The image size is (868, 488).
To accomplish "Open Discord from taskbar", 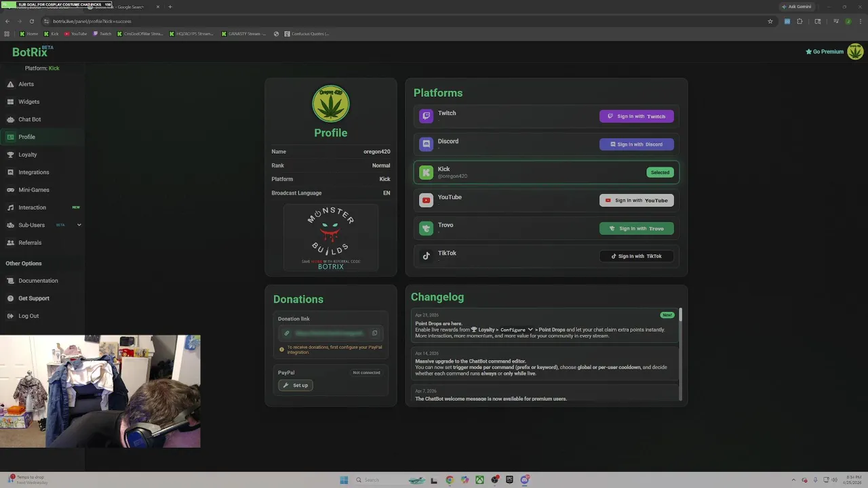I will coord(525,480).
